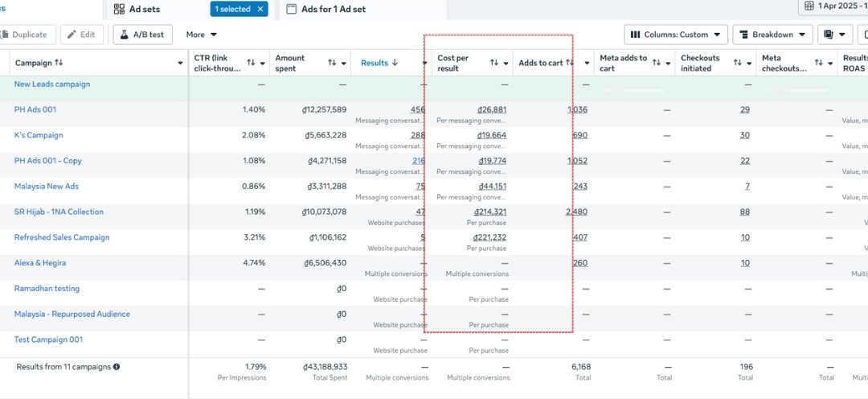Expand the Columns: Custom dropdown

(675, 35)
